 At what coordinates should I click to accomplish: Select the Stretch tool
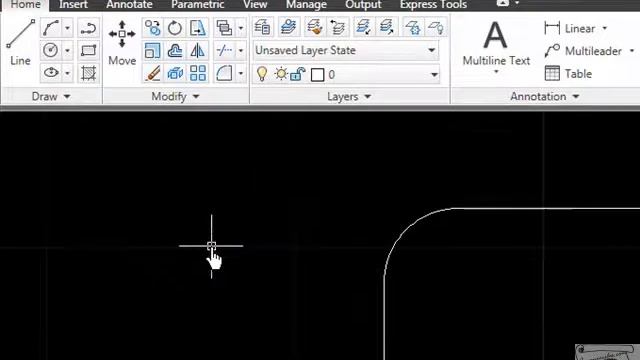(198, 28)
